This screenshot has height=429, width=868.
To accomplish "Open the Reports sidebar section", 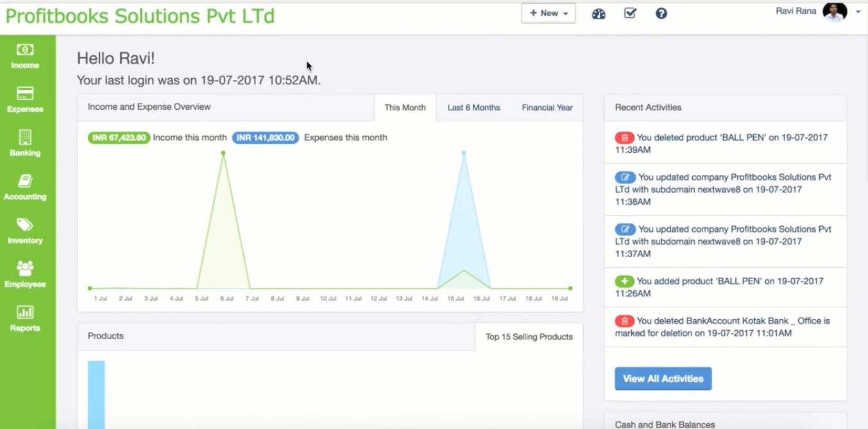I will [x=25, y=319].
